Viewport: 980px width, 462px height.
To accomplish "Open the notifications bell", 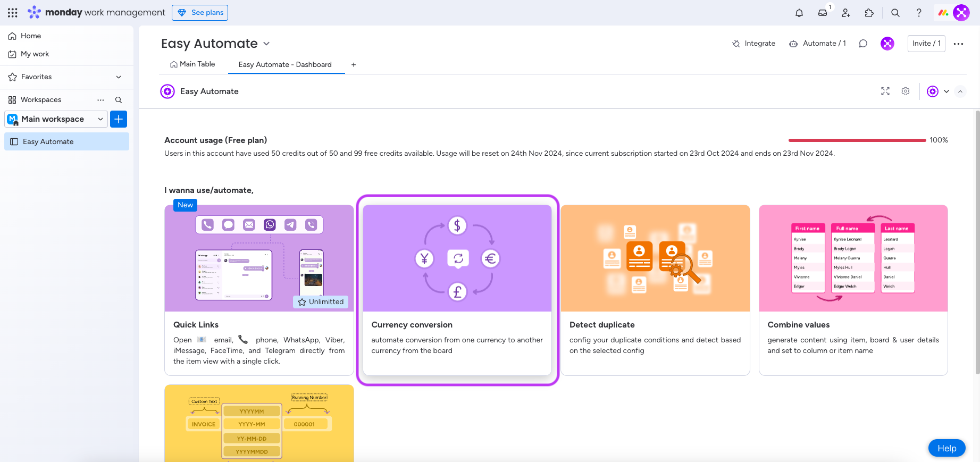I will pos(799,13).
